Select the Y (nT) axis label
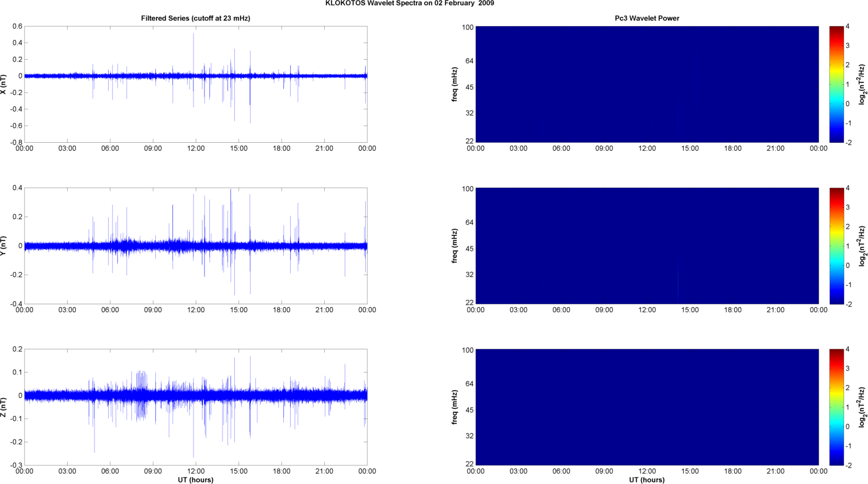Screen dimensions: 868x484 click(x=4, y=246)
